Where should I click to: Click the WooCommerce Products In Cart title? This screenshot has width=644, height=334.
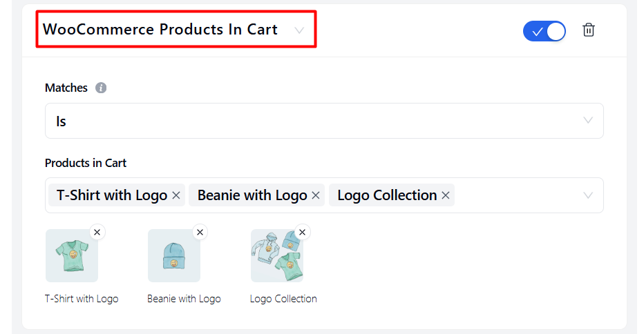coord(160,30)
